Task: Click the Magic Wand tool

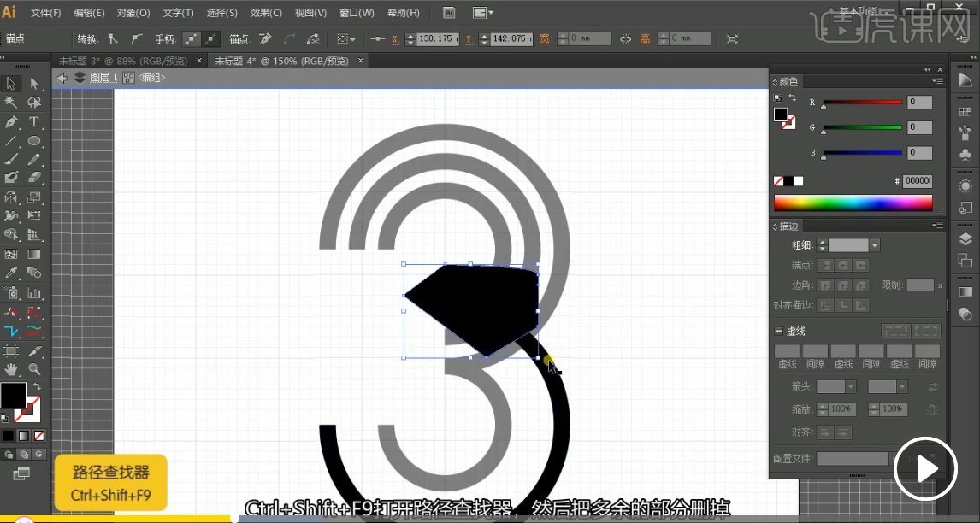Action: click(x=11, y=103)
